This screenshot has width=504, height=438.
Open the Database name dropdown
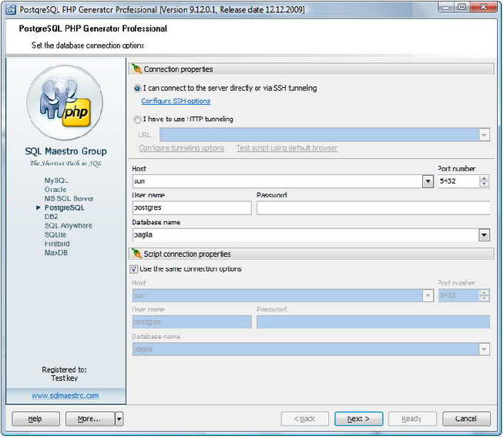coord(484,235)
